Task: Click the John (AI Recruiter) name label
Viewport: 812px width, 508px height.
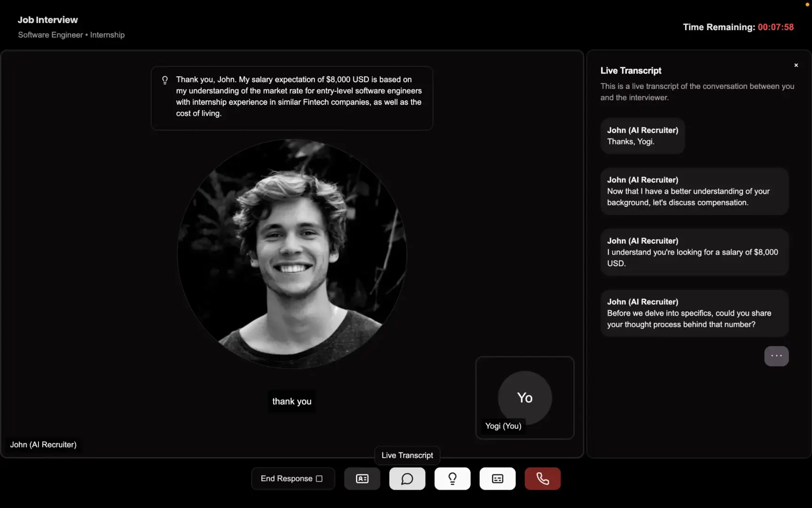Action: (x=43, y=444)
